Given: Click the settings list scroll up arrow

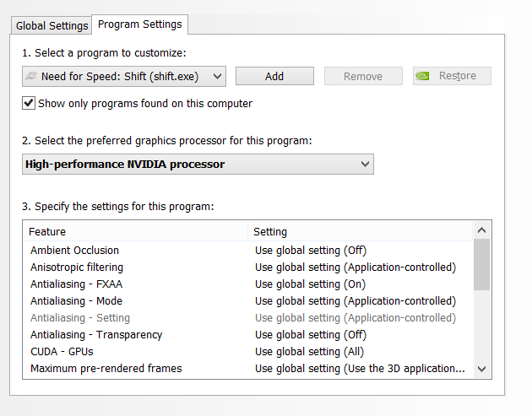Looking at the screenshot, I should pos(482,230).
